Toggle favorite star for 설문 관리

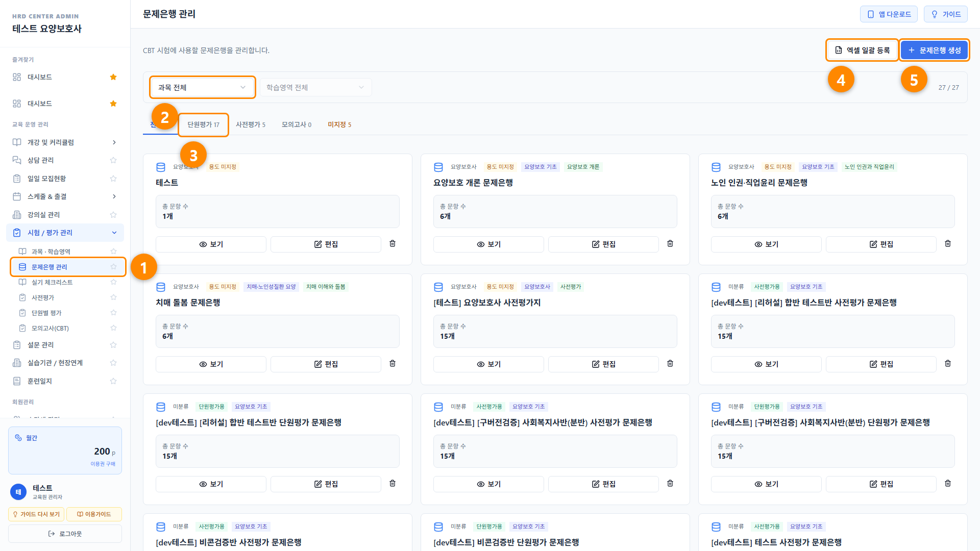point(113,345)
